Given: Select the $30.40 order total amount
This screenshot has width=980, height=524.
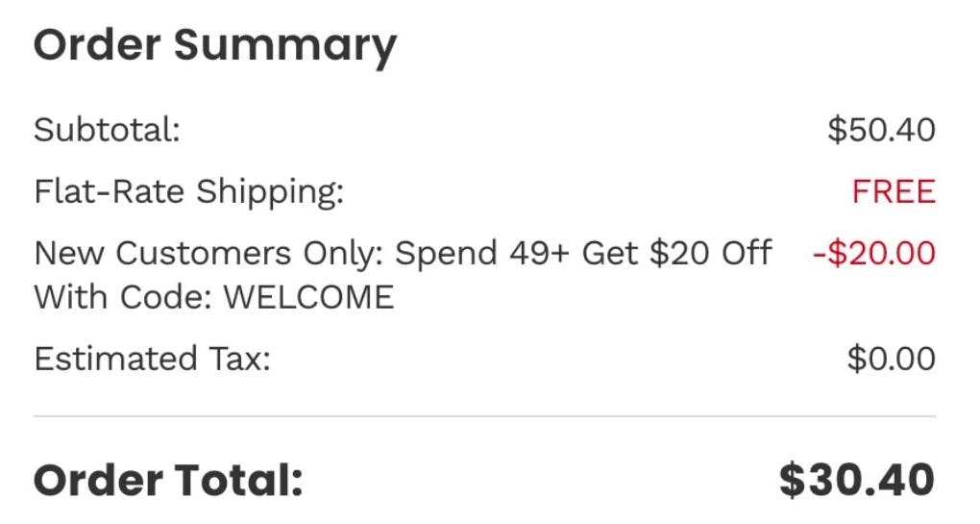Looking at the screenshot, I should coord(856,480).
